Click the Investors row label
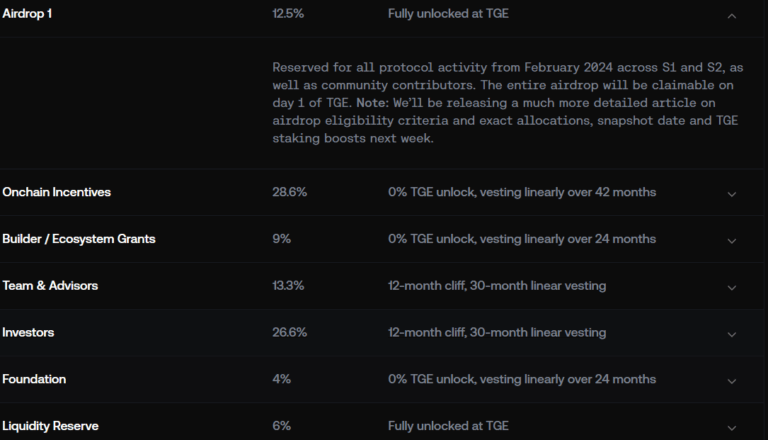The width and height of the screenshot is (768, 440). click(30, 333)
